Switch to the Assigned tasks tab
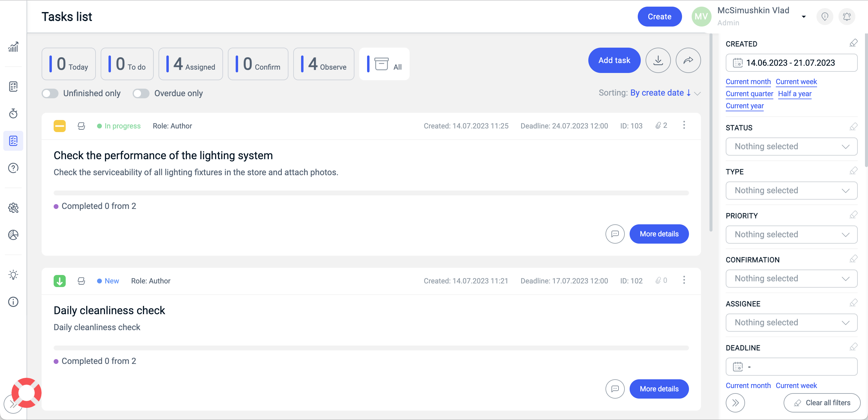 click(x=191, y=64)
